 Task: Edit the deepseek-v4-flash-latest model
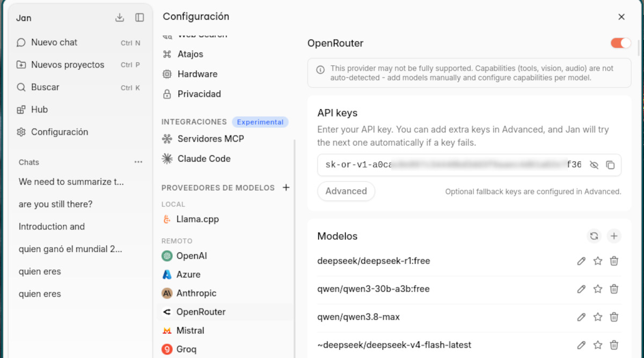tap(581, 345)
